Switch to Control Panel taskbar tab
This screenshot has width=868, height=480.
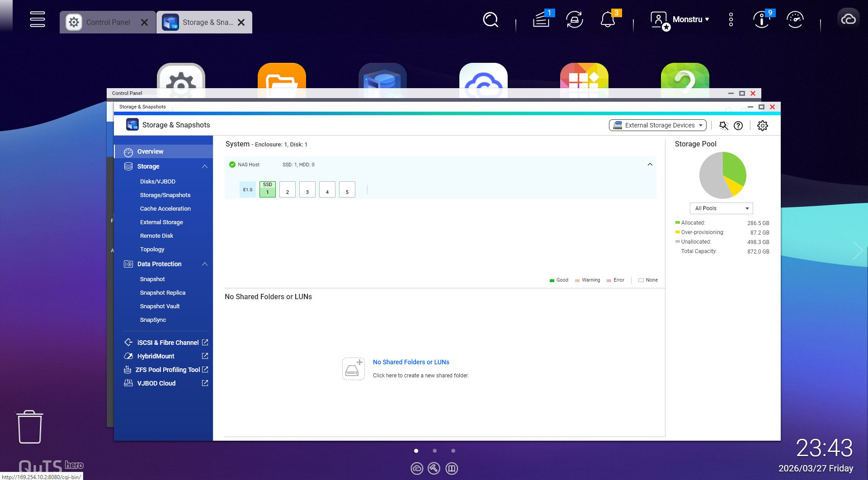coord(108,22)
